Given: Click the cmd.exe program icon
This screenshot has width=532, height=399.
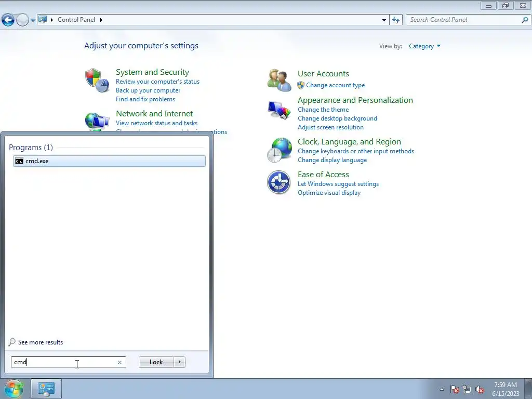Looking at the screenshot, I should pyautogui.click(x=19, y=161).
